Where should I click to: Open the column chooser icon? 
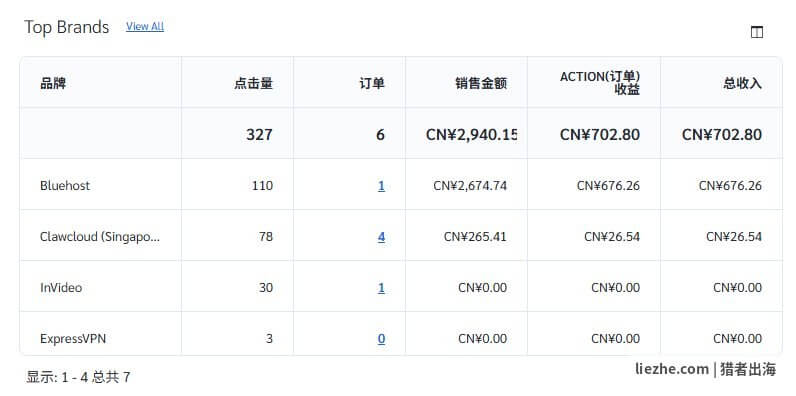pos(756,32)
